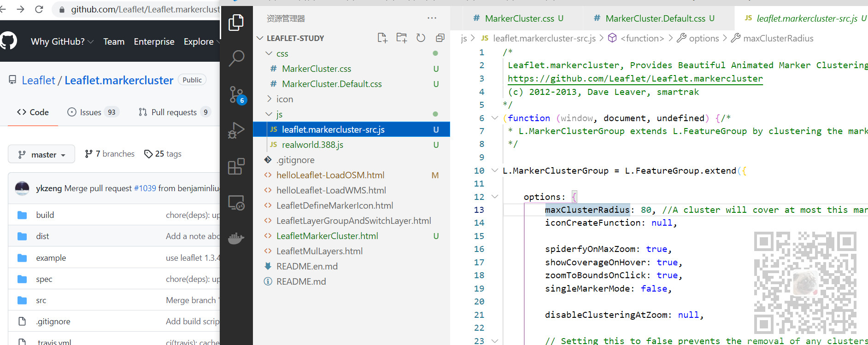The height and width of the screenshot is (345, 868).
Task: Click the build folder icon on GitHub
Action: (22, 215)
